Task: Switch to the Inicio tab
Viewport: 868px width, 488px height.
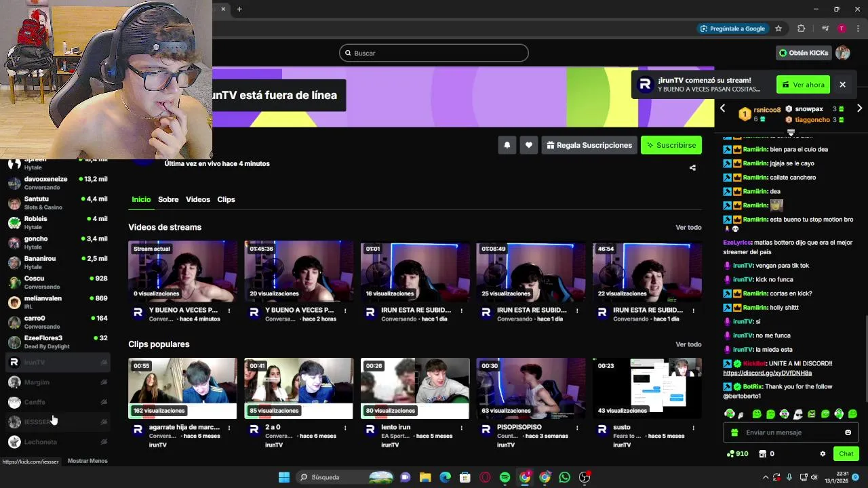Action: (141, 199)
